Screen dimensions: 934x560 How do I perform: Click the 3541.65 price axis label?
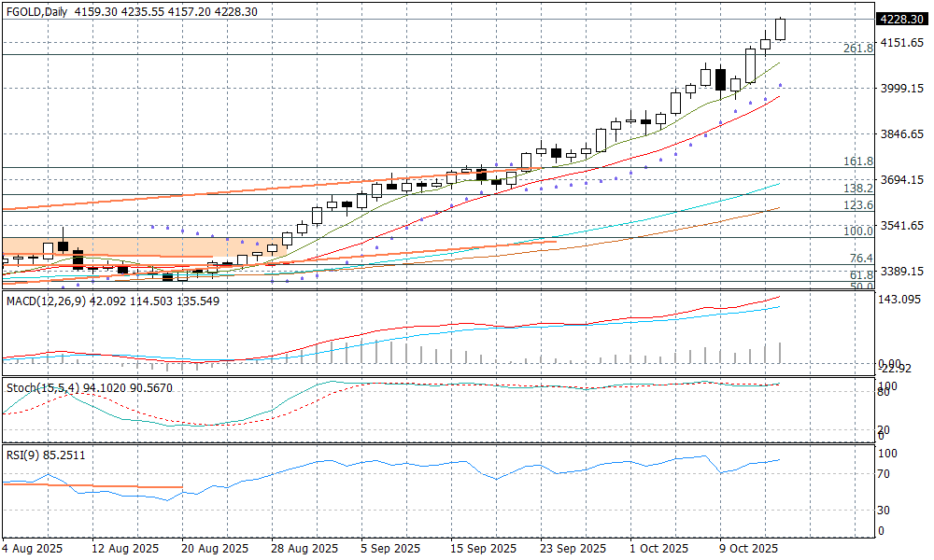(901, 226)
